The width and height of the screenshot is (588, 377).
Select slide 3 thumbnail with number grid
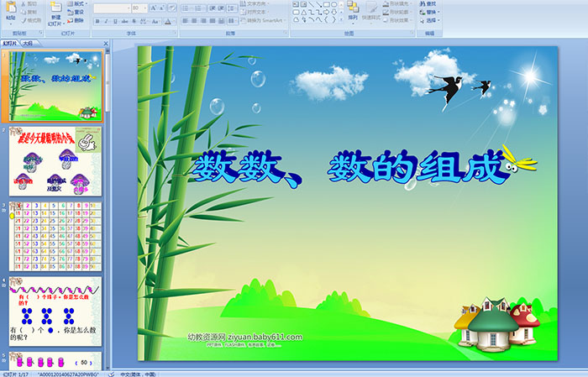[55, 237]
